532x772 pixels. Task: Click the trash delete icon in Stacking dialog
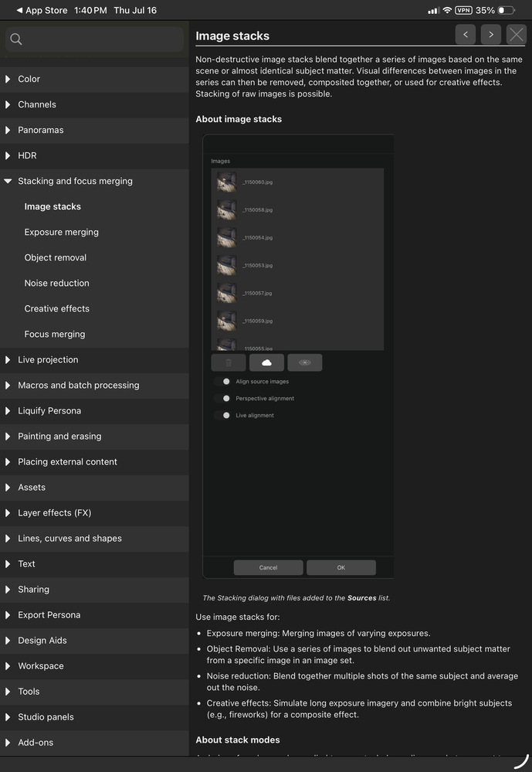[x=229, y=362]
